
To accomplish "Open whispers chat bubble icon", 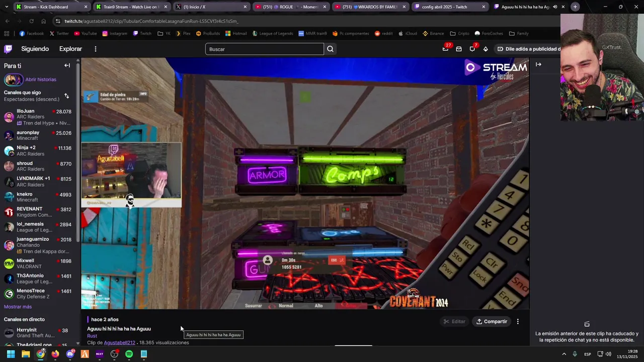I will (x=472, y=49).
